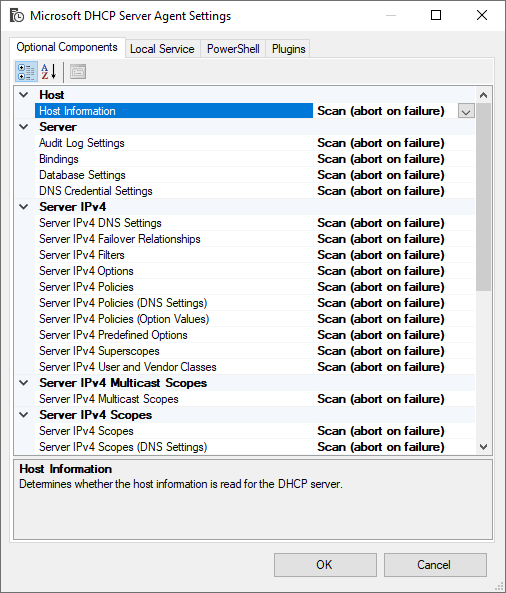
Task: Click the Host Information scan value field
Action: (385, 111)
